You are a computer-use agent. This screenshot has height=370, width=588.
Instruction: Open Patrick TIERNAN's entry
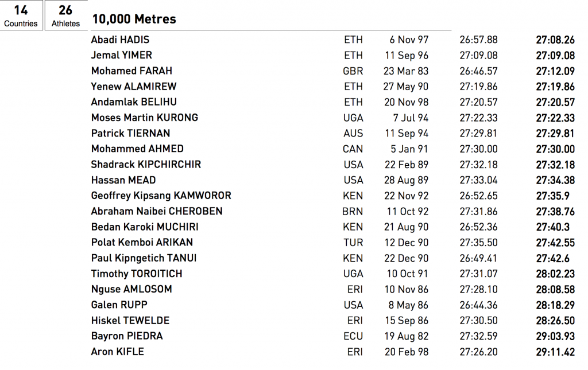(x=130, y=133)
